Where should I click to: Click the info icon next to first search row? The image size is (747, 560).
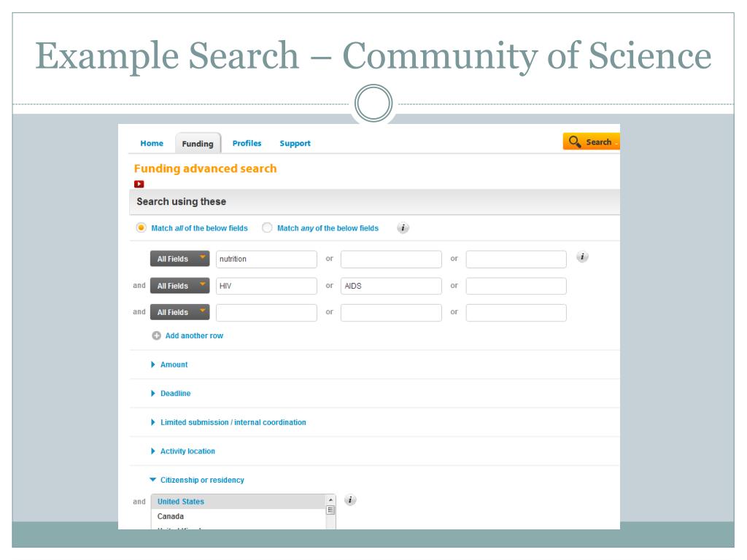[x=582, y=257]
